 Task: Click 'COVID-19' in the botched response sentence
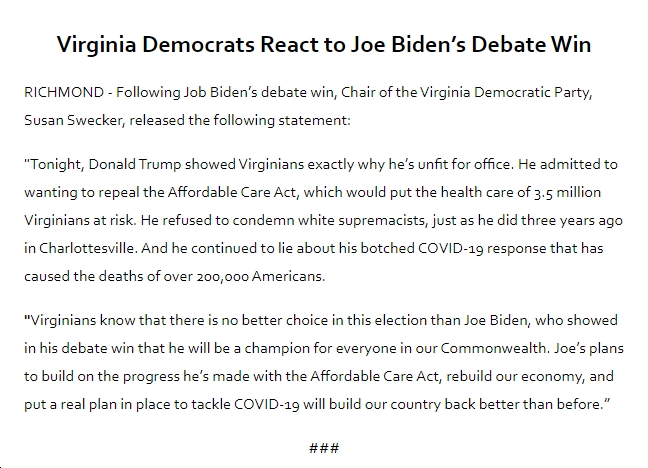pos(450,248)
